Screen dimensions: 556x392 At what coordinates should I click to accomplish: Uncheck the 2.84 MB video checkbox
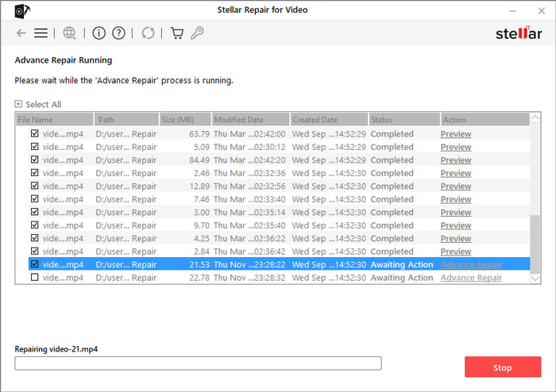35,251
